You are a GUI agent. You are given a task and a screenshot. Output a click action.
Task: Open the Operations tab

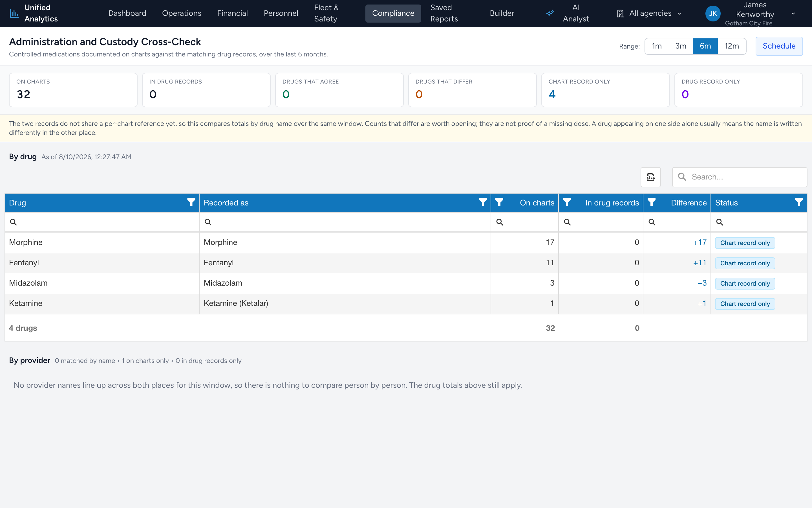click(182, 14)
